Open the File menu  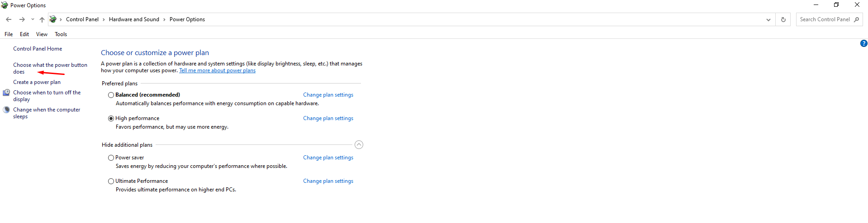point(9,34)
